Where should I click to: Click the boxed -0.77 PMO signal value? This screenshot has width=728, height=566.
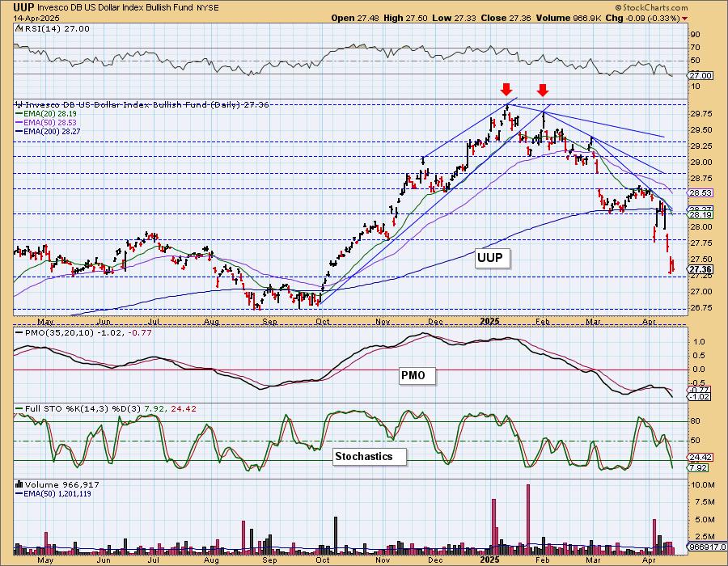click(x=700, y=391)
